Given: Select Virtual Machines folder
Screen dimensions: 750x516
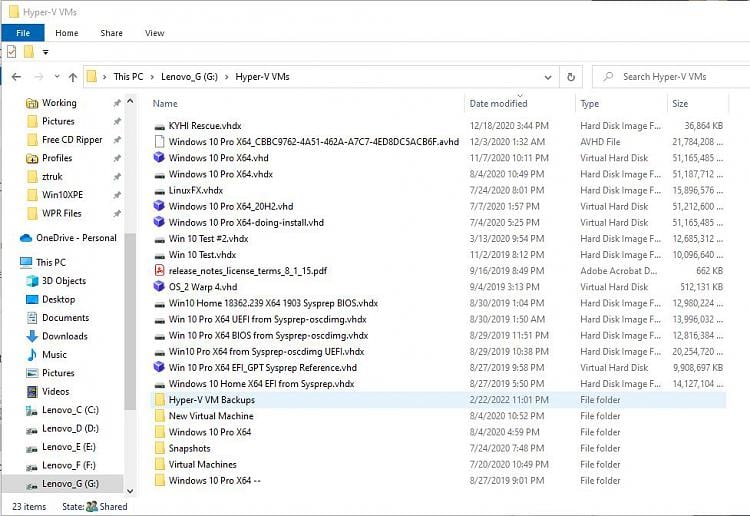Looking at the screenshot, I should pyautogui.click(x=202, y=464).
